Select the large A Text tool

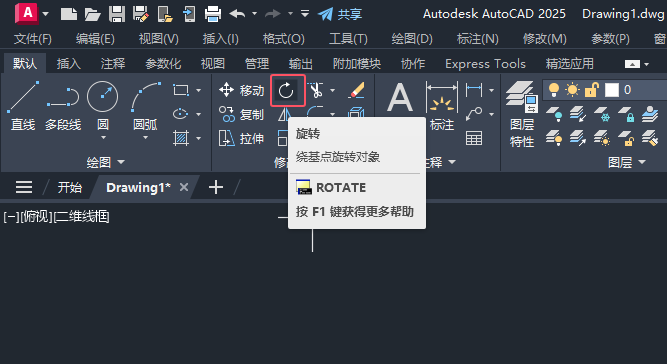(x=400, y=98)
